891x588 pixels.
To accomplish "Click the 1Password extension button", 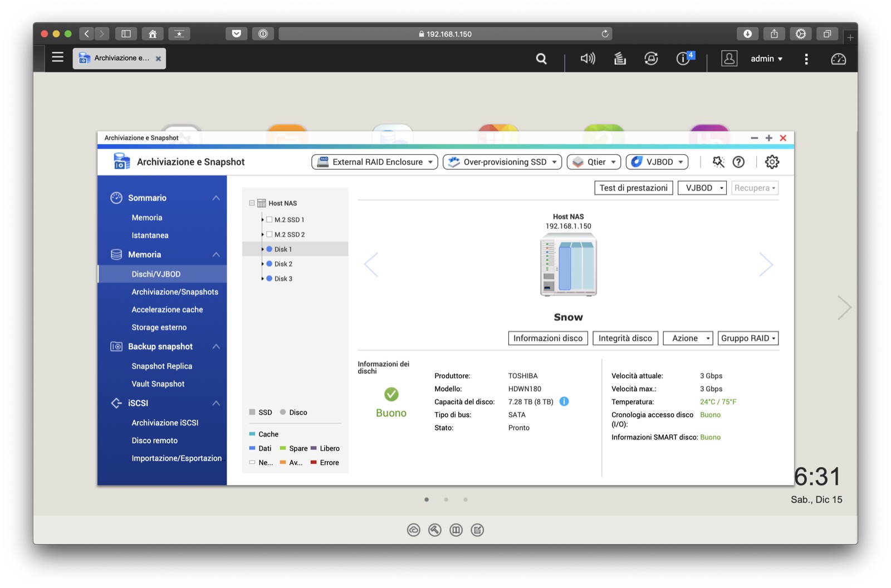I will [x=263, y=34].
